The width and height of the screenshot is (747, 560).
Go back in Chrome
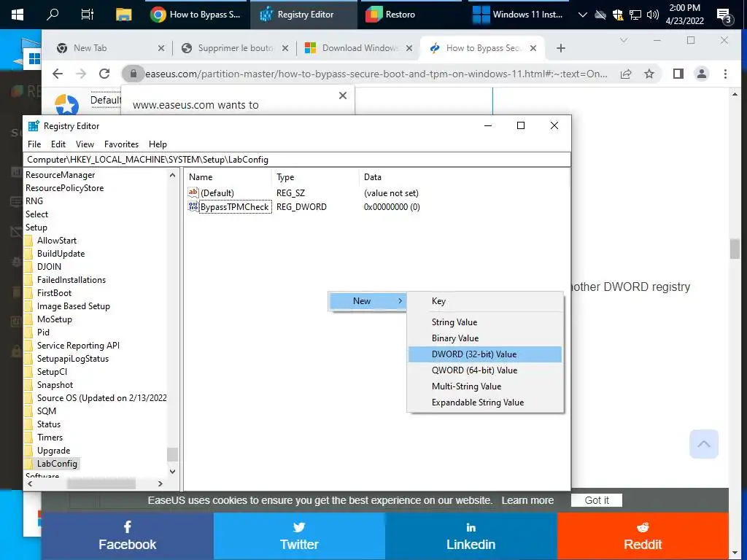(x=58, y=74)
